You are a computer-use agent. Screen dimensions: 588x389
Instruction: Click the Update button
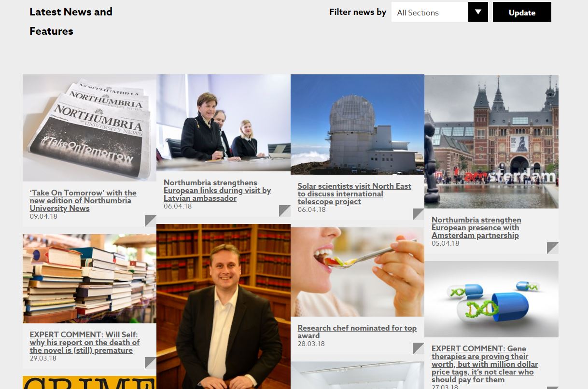522,12
